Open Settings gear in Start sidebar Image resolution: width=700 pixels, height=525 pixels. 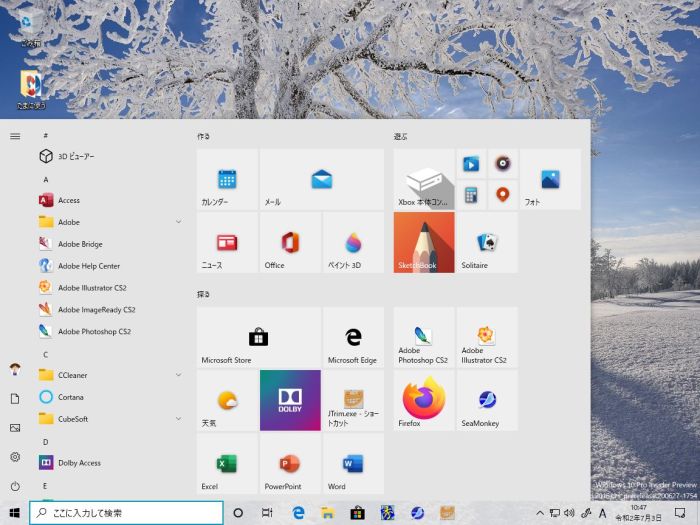[x=15, y=457]
